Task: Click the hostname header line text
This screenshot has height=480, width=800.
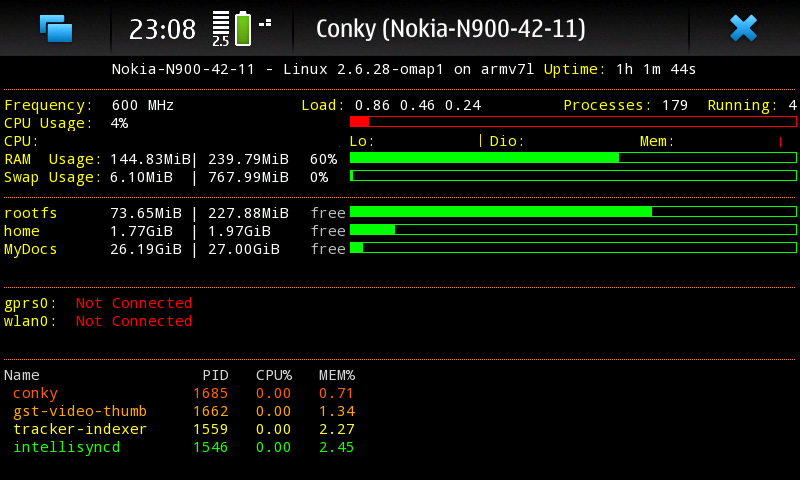Action: click(323, 69)
